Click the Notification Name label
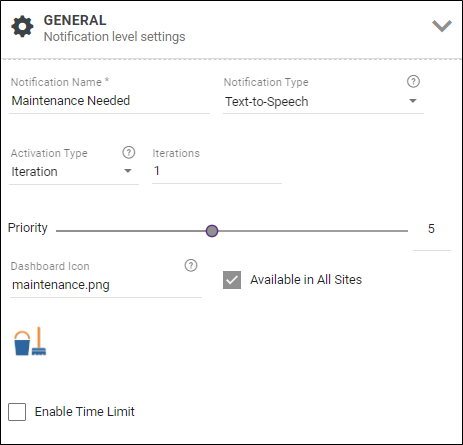Screen dimensions: 463x445 [60, 82]
